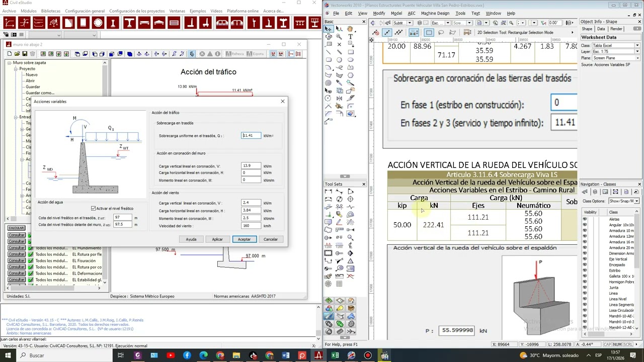Click the axes graph module icon in Civil eStudio

click(x=10, y=23)
